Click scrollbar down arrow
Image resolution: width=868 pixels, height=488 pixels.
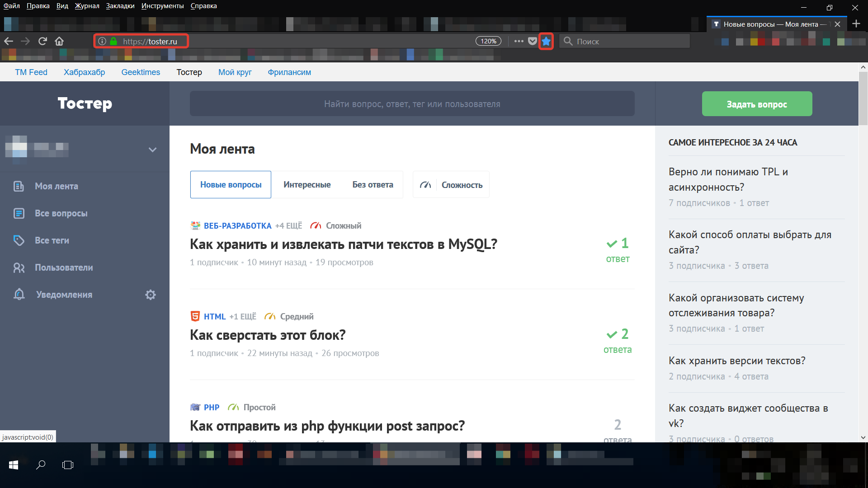click(x=863, y=437)
